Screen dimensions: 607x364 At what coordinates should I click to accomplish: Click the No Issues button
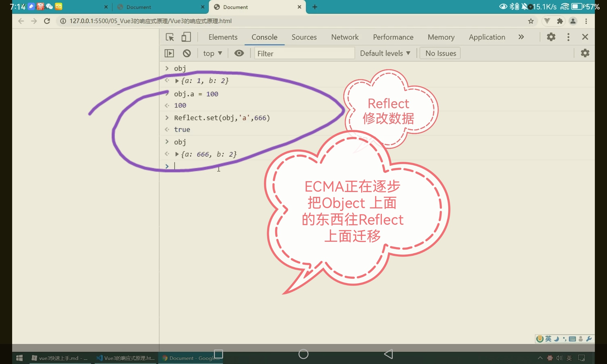(440, 53)
